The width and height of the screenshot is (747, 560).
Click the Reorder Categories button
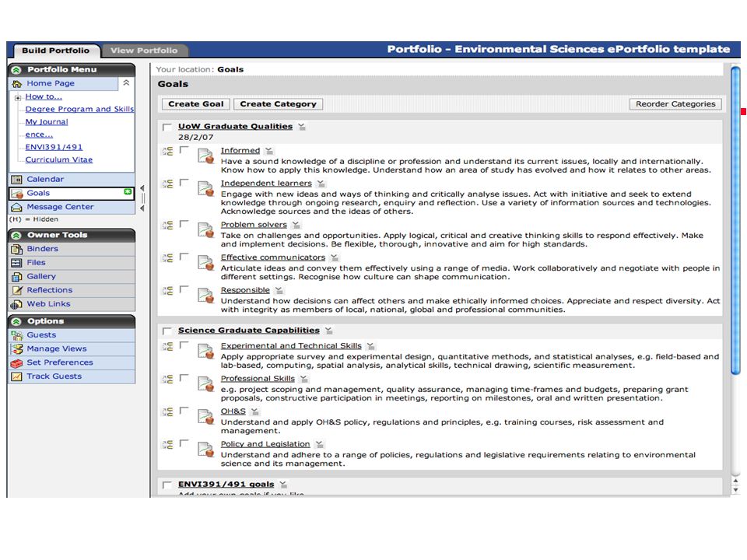(675, 104)
